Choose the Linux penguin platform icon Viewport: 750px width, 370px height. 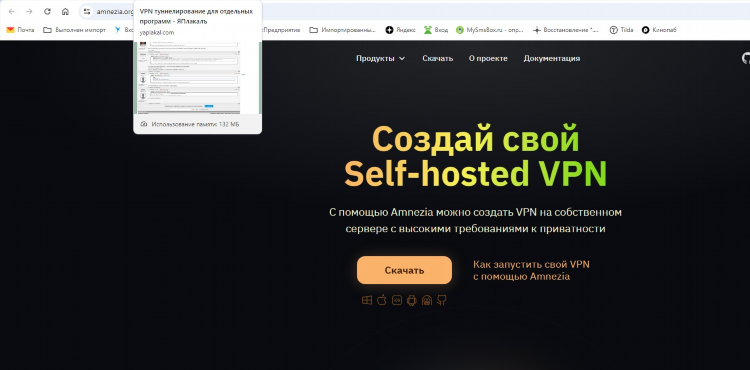427,300
